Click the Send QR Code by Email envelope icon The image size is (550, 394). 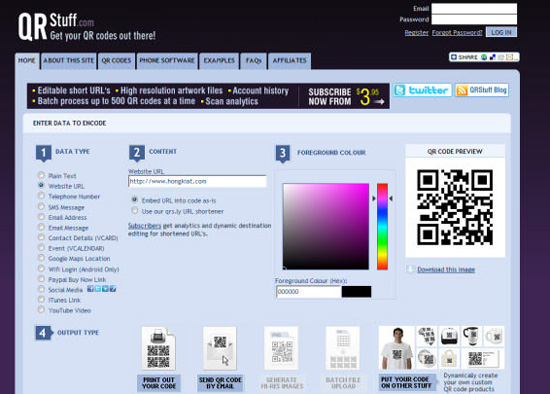pyautogui.click(x=220, y=349)
